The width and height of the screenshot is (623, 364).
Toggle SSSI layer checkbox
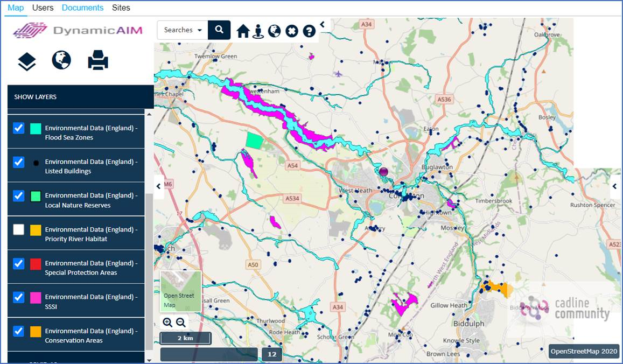pos(19,297)
